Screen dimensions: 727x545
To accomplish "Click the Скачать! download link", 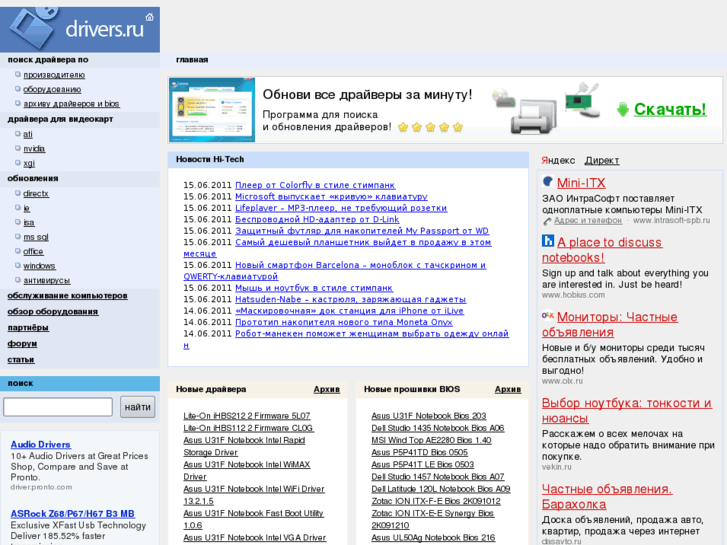I will pyautogui.click(x=670, y=109).
